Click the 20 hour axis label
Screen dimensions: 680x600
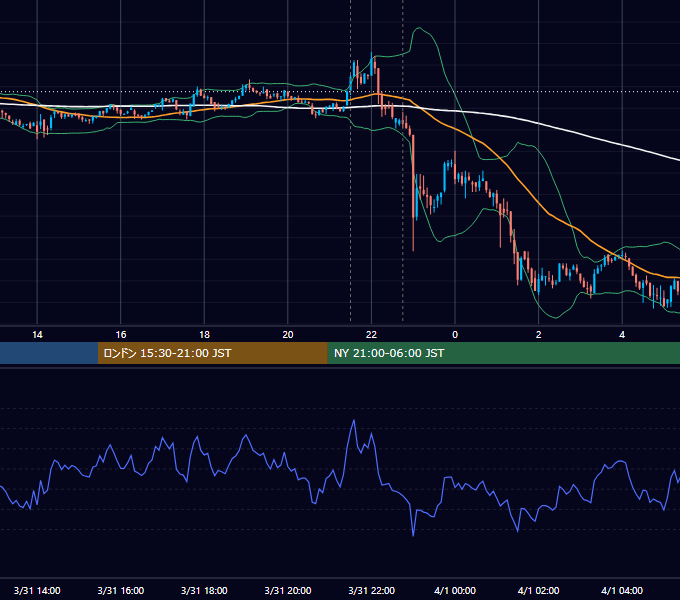click(x=288, y=335)
